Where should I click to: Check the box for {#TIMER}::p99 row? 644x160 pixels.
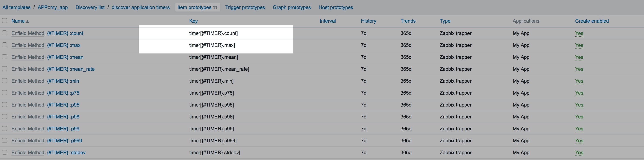click(5, 128)
